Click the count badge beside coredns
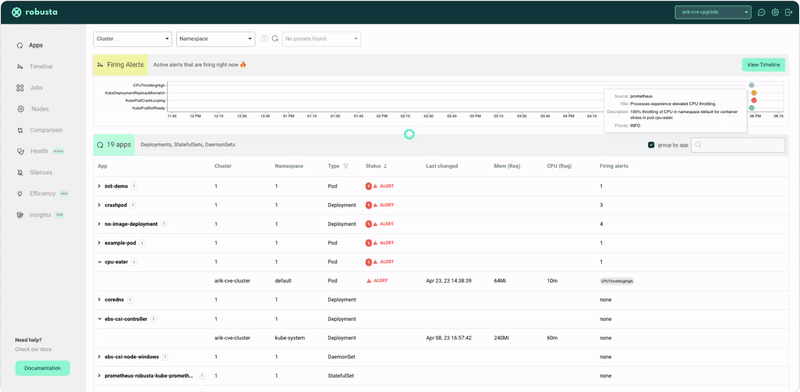This screenshot has height=392, width=800. coord(130,300)
